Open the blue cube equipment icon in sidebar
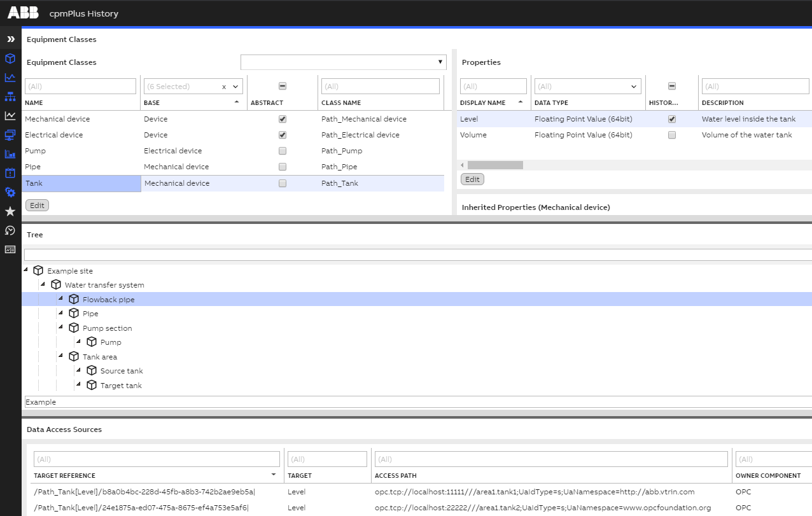The width and height of the screenshot is (812, 516). click(10, 59)
